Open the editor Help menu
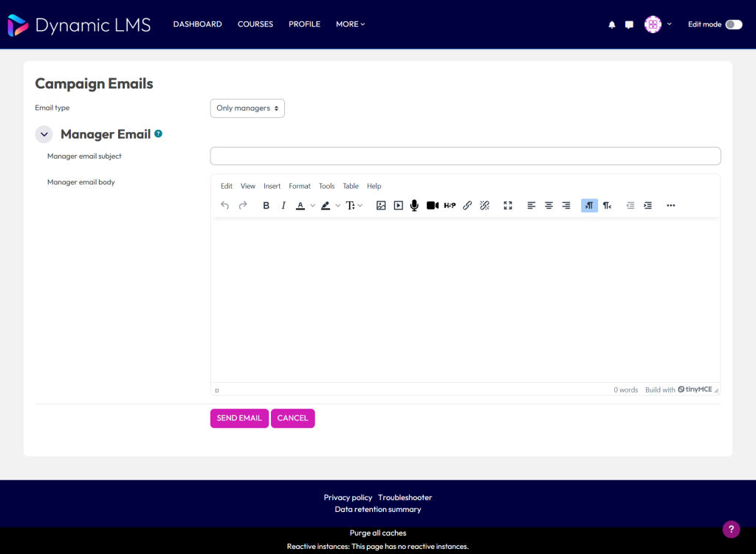 pyautogui.click(x=374, y=186)
